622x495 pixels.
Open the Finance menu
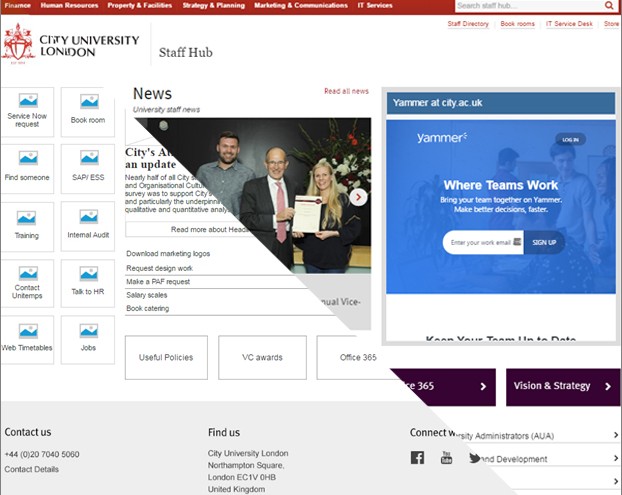[18, 6]
